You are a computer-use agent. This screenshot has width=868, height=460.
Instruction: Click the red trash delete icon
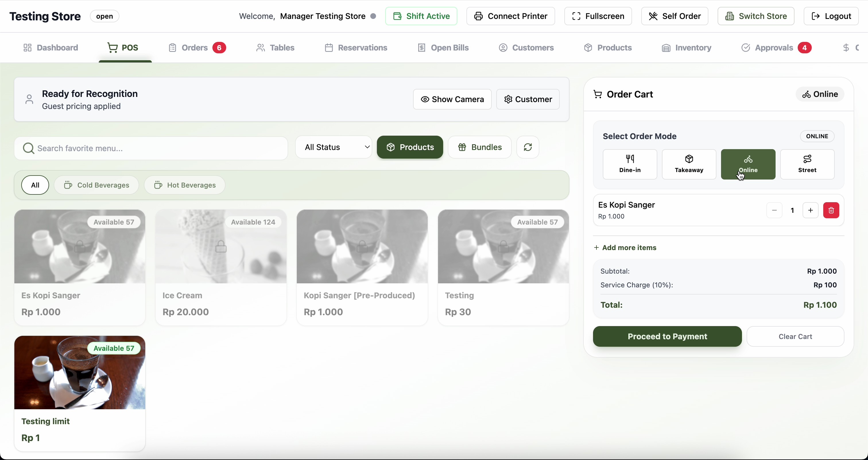(831, 210)
